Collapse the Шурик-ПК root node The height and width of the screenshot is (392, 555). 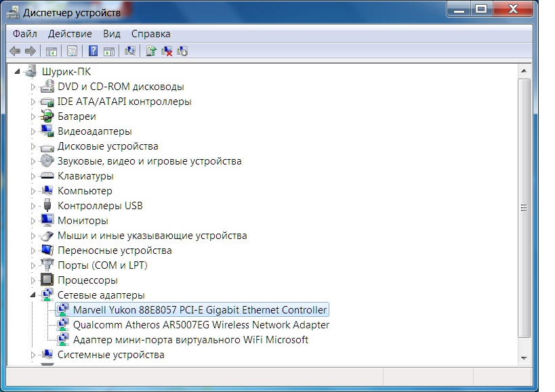(x=17, y=72)
